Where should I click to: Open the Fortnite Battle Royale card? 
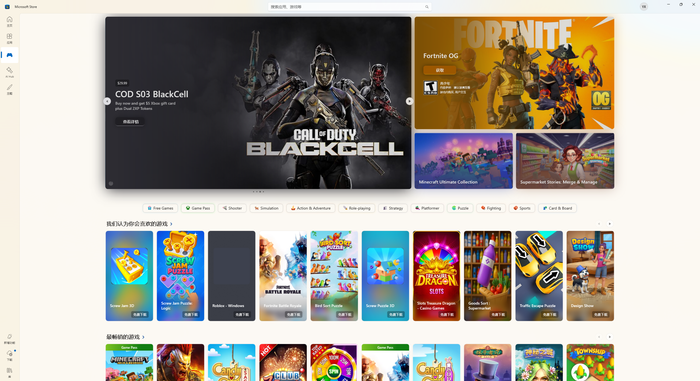coord(283,276)
